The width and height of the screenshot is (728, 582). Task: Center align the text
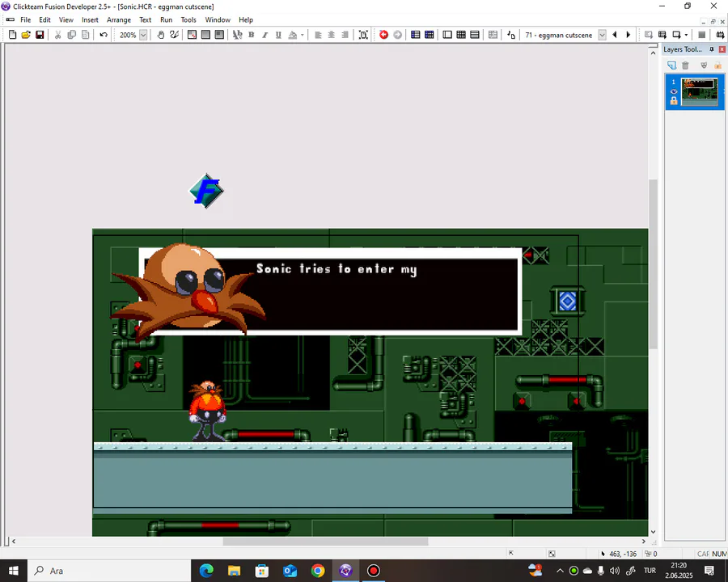tap(332, 35)
